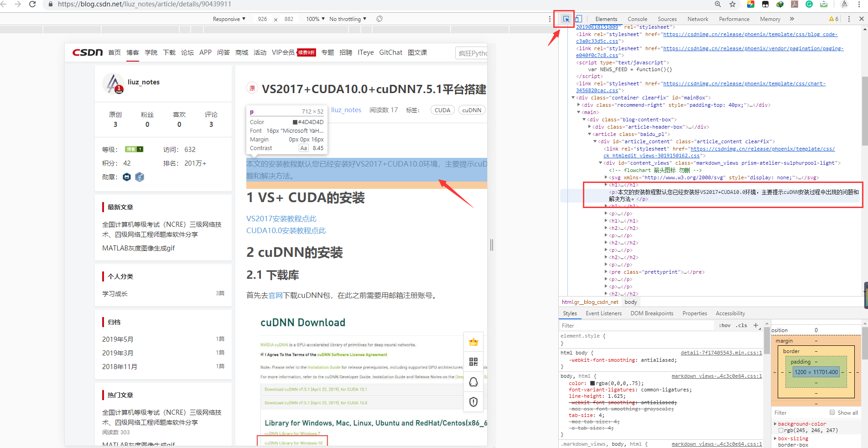This screenshot has height=448, width=868.
Task: Reload the page in browser
Action: click(32, 4)
